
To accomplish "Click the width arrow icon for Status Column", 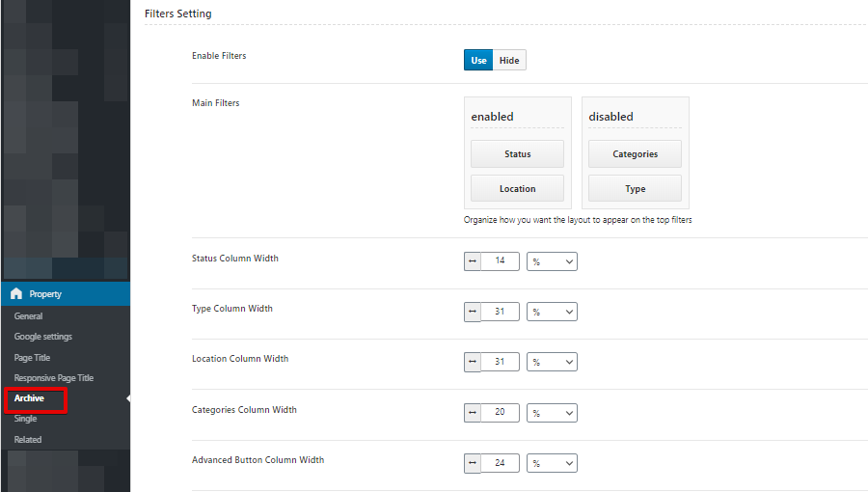I will click(473, 261).
